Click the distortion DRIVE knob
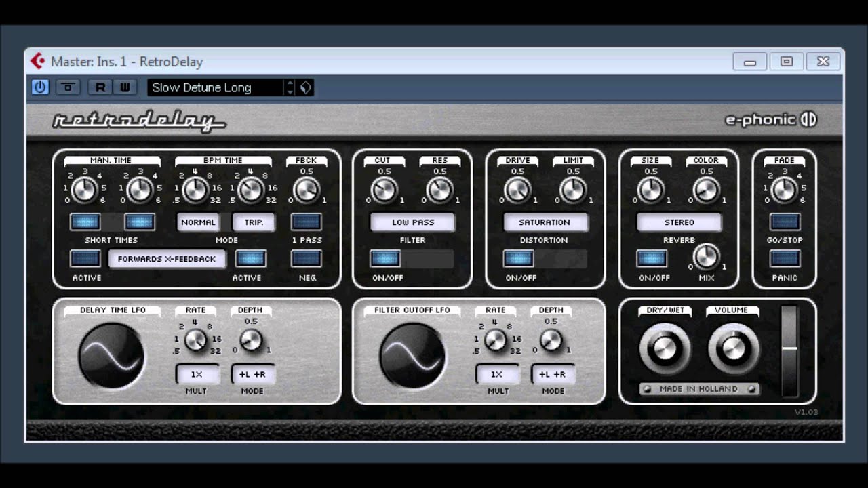This screenshot has height=488, width=868. [x=517, y=190]
